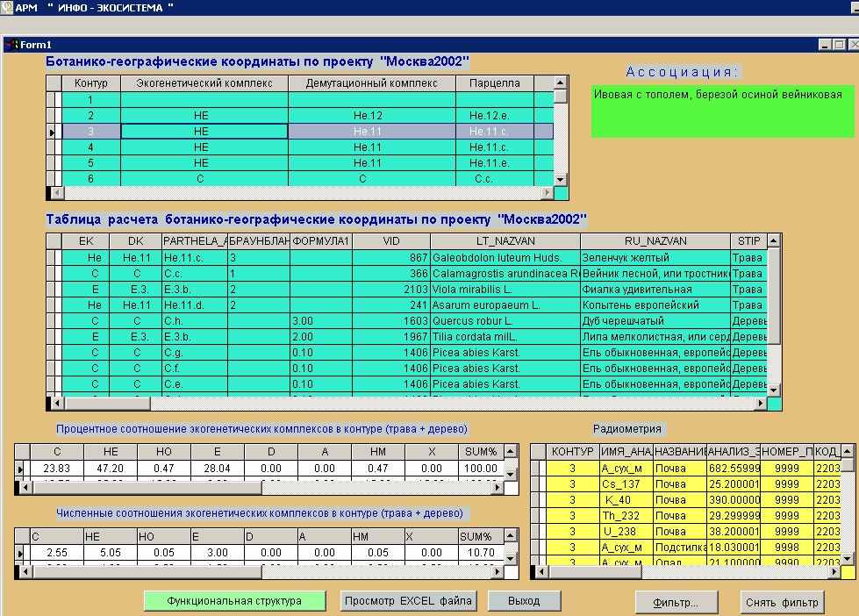Image resolution: width=859 pixels, height=616 pixels.
Task: Click VID value 2103
Action: point(391,290)
